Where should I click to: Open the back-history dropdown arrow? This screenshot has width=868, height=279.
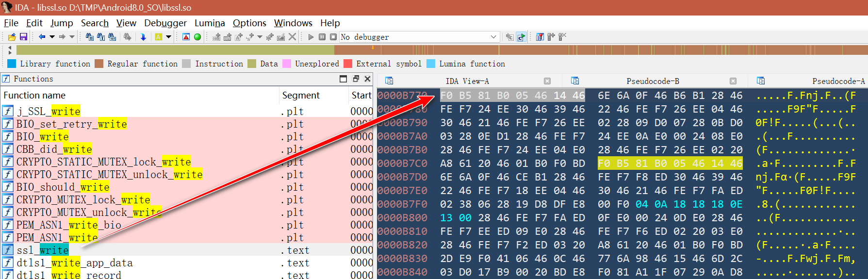(52, 37)
